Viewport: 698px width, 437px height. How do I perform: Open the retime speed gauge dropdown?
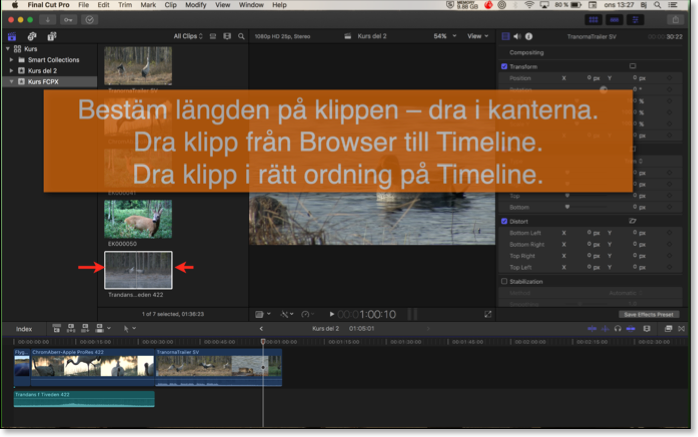(308, 314)
